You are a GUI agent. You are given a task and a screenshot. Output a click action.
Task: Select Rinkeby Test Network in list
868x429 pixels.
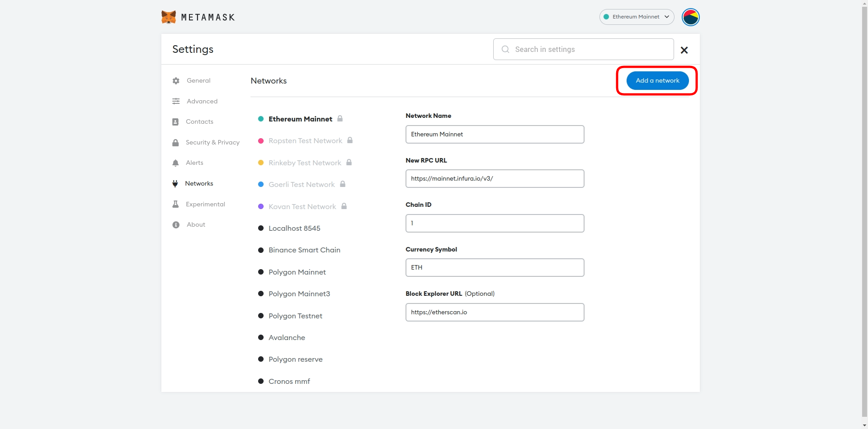[x=305, y=163]
